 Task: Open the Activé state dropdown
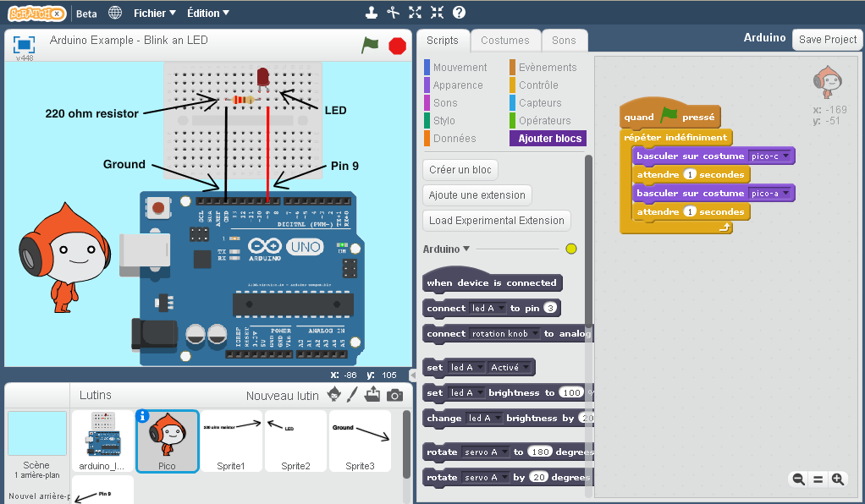pyautogui.click(x=511, y=367)
